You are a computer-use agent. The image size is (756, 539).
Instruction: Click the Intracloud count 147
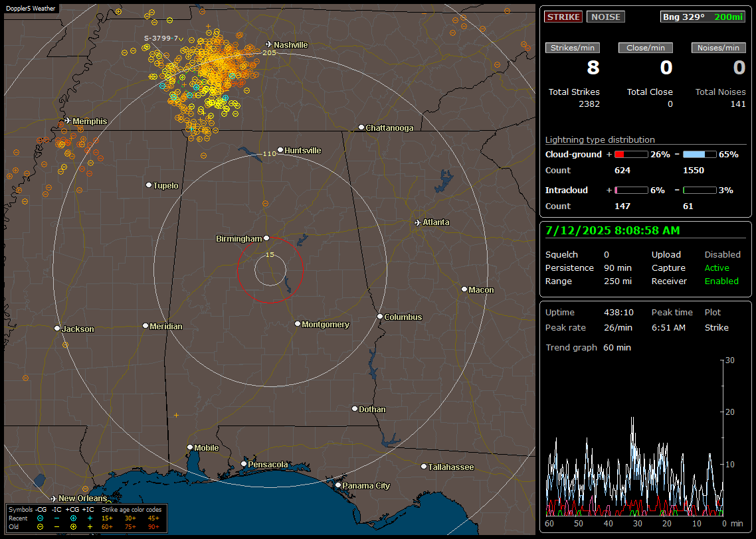tap(622, 206)
